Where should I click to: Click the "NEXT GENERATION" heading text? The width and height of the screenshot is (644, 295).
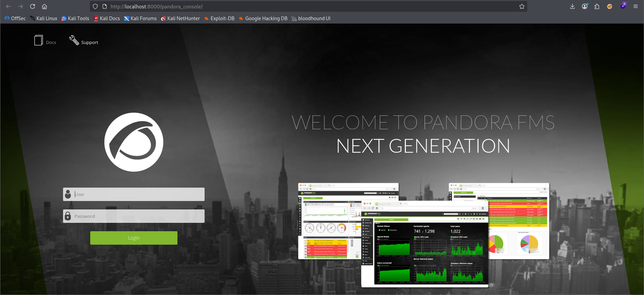click(423, 146)
